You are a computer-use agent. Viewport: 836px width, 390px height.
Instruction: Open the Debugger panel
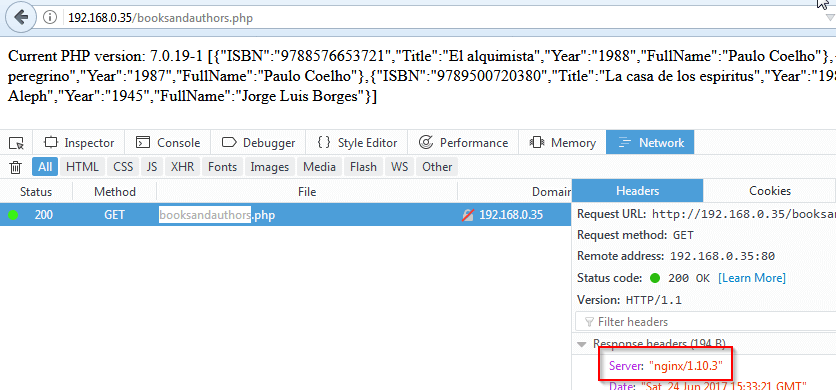(258, 143)
